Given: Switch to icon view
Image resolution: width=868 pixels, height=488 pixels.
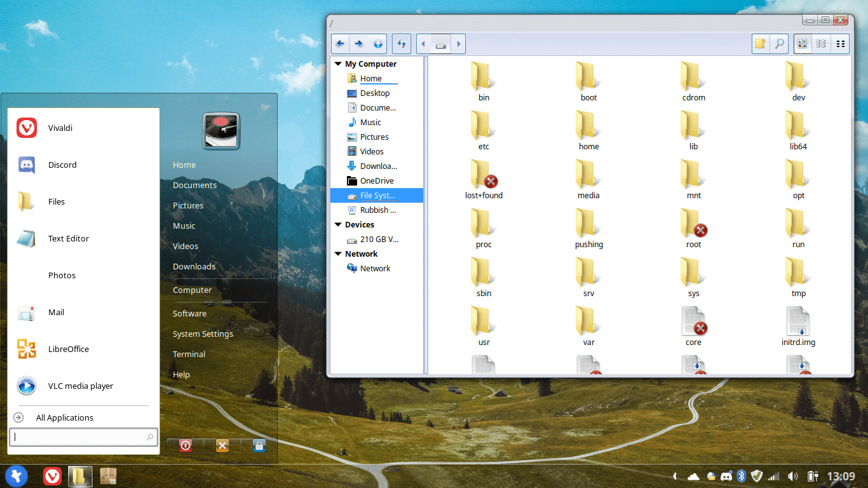Looking at the screenshot, I should [x=803, y=44].
